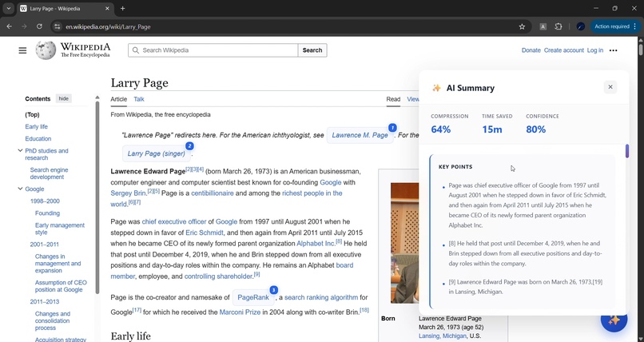Select the Read tab
Image resolution: width=644 pixels, height=342 pixels.
[x=393, y=99]
